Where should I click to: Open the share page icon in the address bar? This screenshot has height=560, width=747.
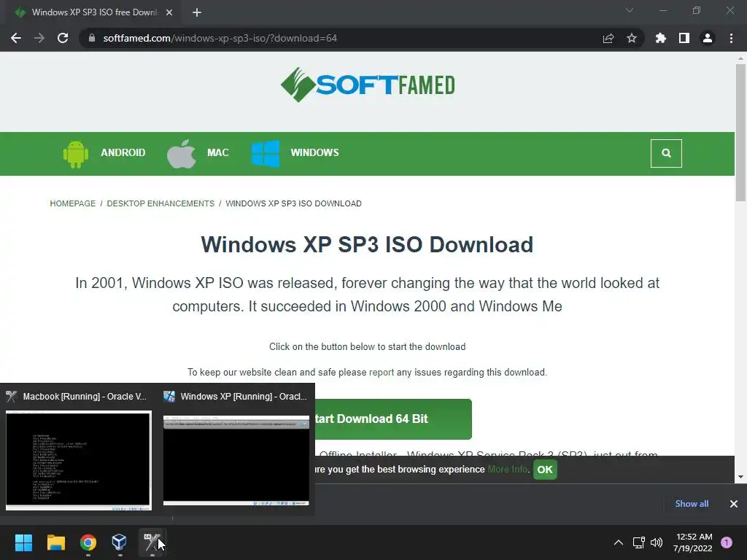tap(608, 38)
